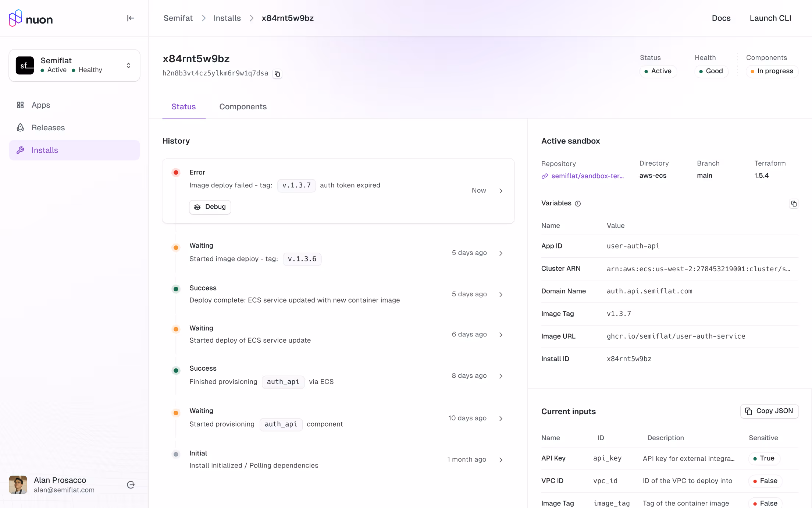
Task: Log out using the sign-out icon
Action: (x=131, y=485)
